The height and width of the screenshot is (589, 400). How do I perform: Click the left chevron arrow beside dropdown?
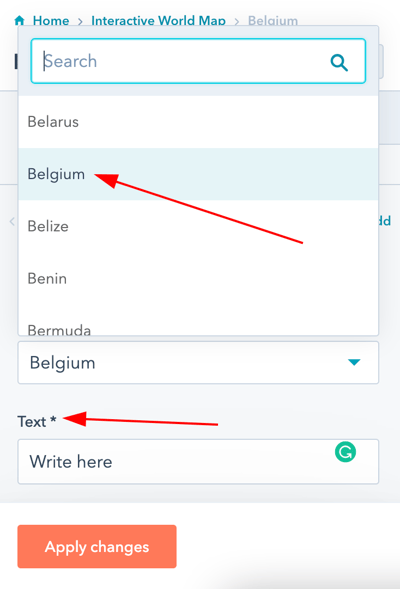[x=12, y=221]
